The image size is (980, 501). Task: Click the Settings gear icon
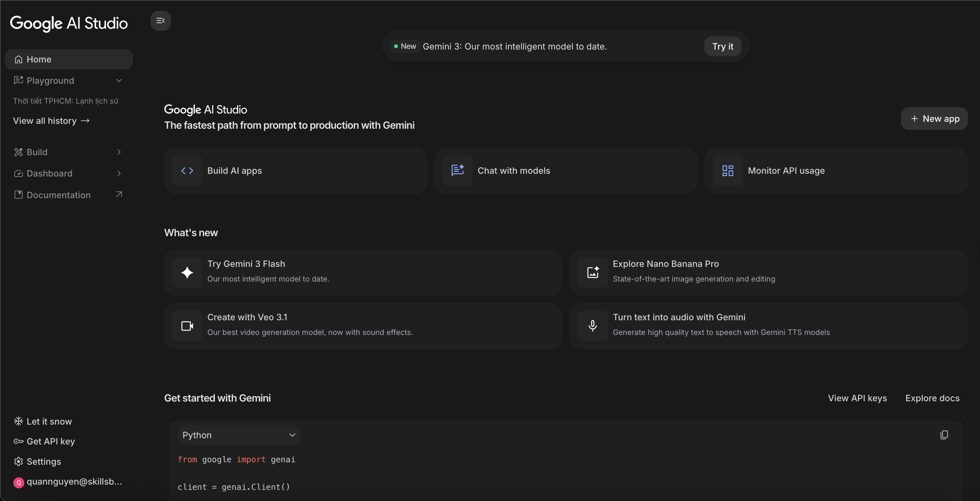18,462
